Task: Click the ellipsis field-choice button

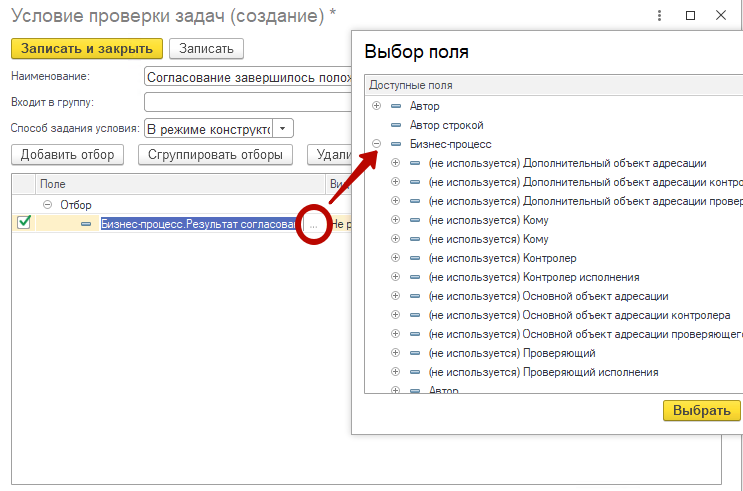Action: coord(313,225)
